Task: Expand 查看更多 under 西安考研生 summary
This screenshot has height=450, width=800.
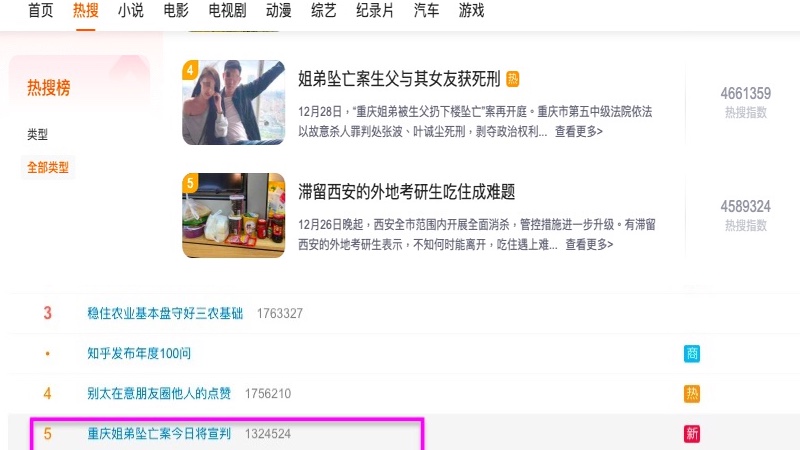Action: [589, 244]
